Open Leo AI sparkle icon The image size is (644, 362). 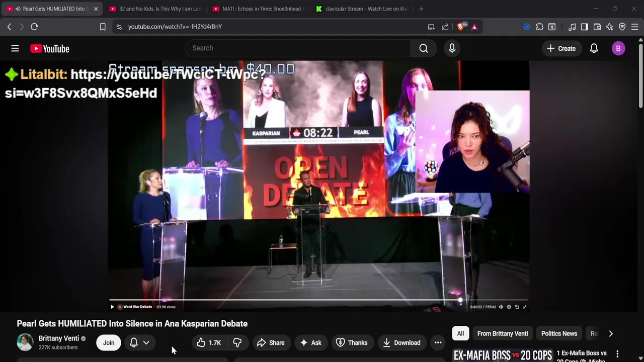point(610,27)
